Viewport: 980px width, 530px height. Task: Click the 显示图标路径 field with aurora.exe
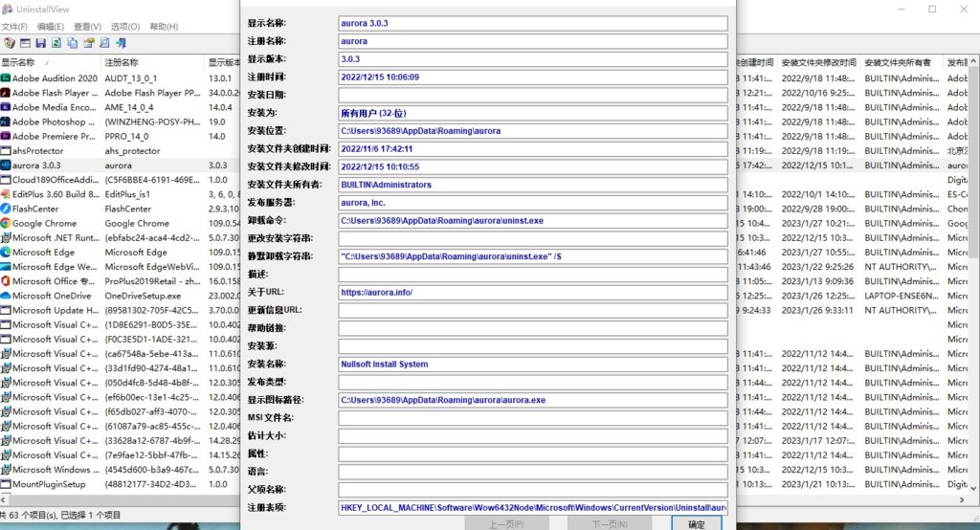(x=533, y=399)
